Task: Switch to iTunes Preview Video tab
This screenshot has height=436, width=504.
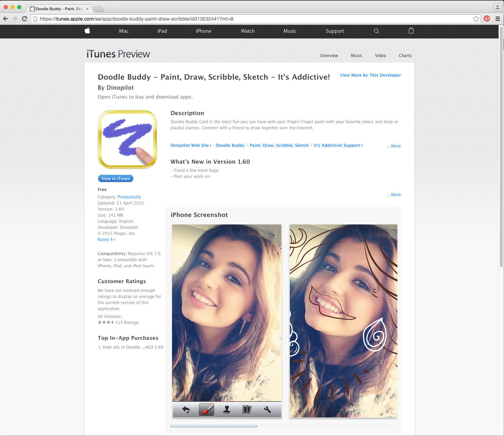Action: [381, 56]
